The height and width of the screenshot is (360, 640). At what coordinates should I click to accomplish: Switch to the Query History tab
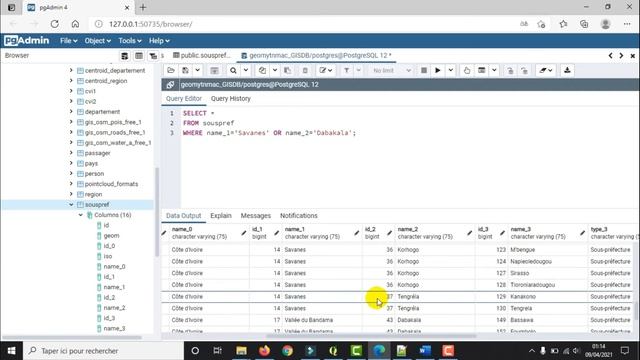(x=231, y=99)
